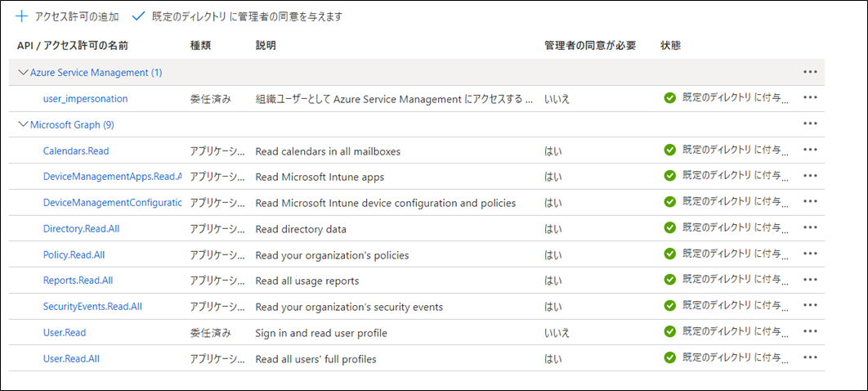Click the 状態 column header
868x391 pixels.
pos(670,45)
